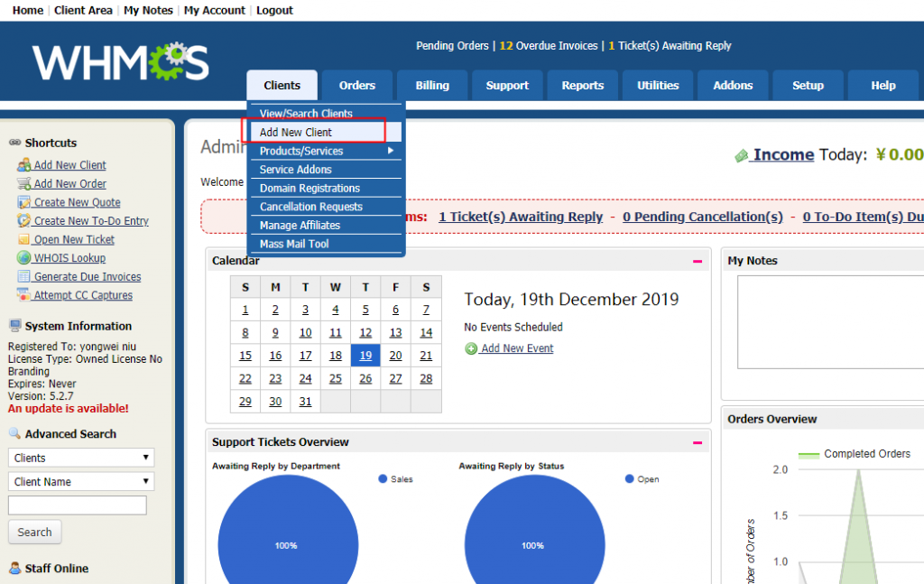Screen dimensions: 924x584
Task: Click the WHOIS Lookup globe icon
Action: (24, 257)
